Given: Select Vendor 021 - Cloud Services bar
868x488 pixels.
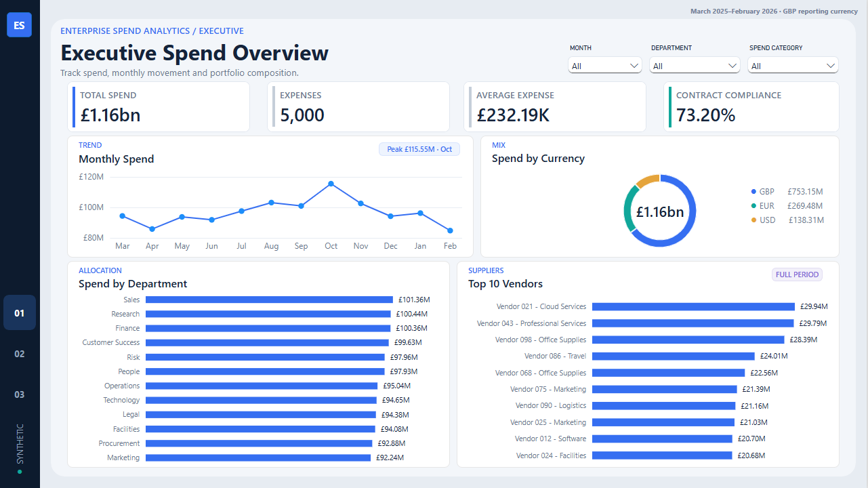Looking at the screenshot, I should [x=693, y=306].
